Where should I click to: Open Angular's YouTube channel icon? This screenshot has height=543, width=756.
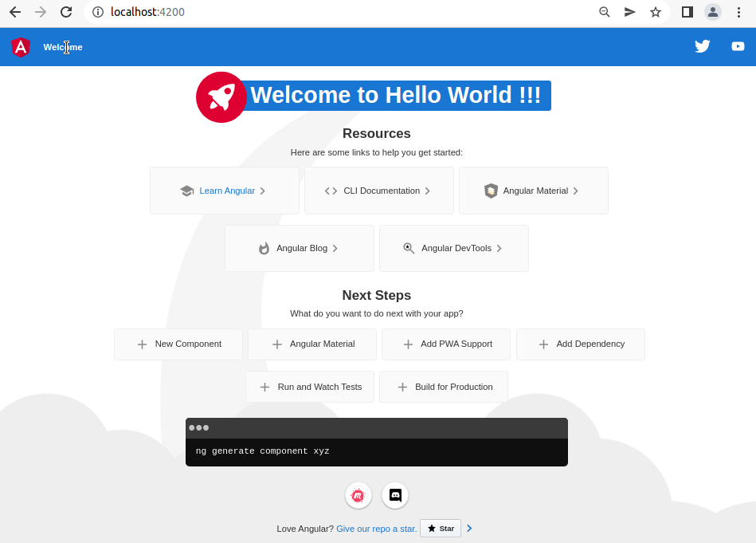[738, 46]
